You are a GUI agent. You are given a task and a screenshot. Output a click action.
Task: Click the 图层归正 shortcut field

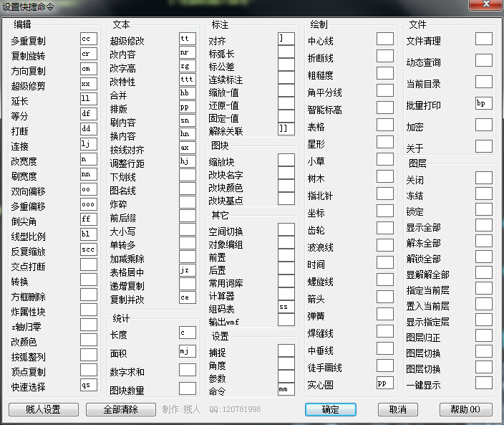point(484,335)
